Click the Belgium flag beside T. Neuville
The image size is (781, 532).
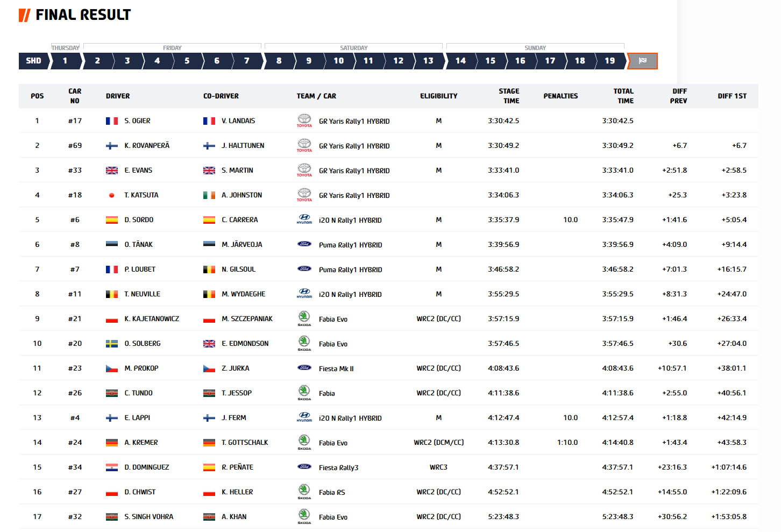coord(112,294)
